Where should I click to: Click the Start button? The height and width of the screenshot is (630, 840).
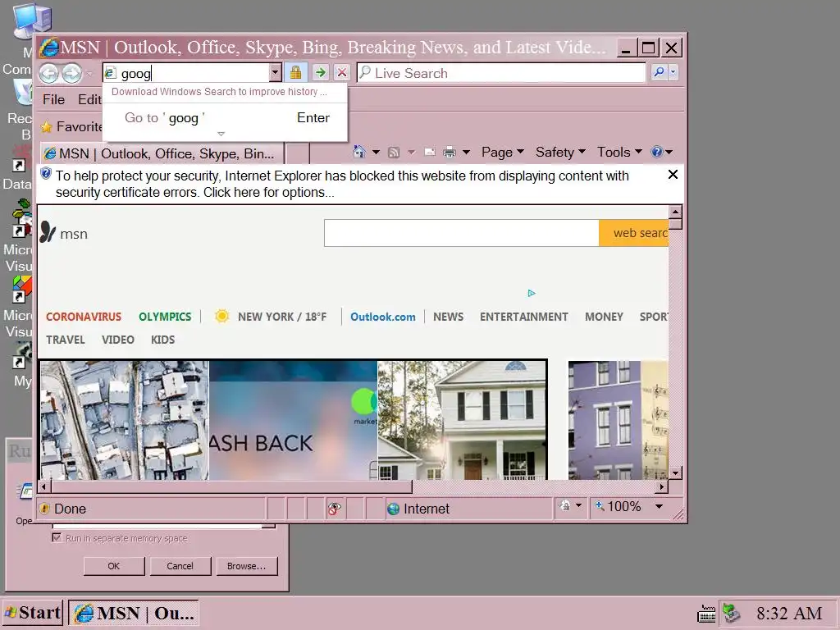(32, 613)
